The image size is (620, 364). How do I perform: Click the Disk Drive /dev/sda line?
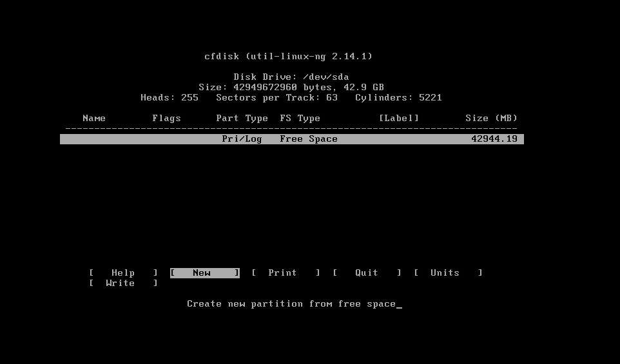[291, 77]
